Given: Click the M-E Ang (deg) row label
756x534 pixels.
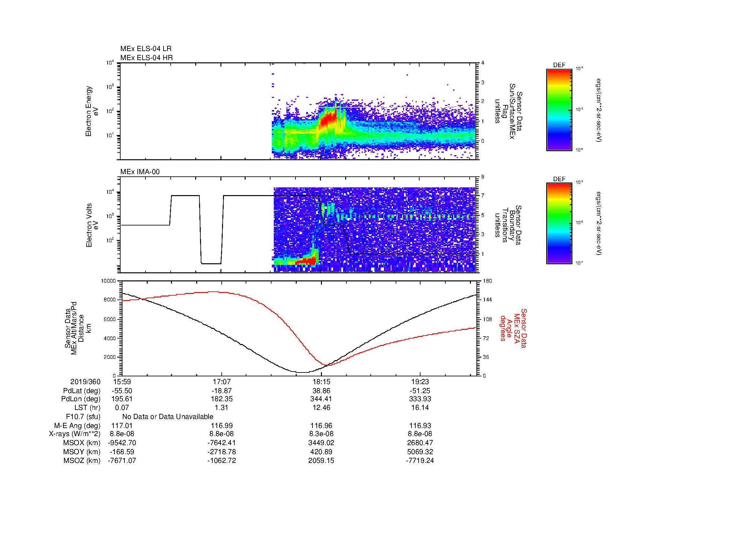Looking at the screenshot, I should [x=78, y=425].
